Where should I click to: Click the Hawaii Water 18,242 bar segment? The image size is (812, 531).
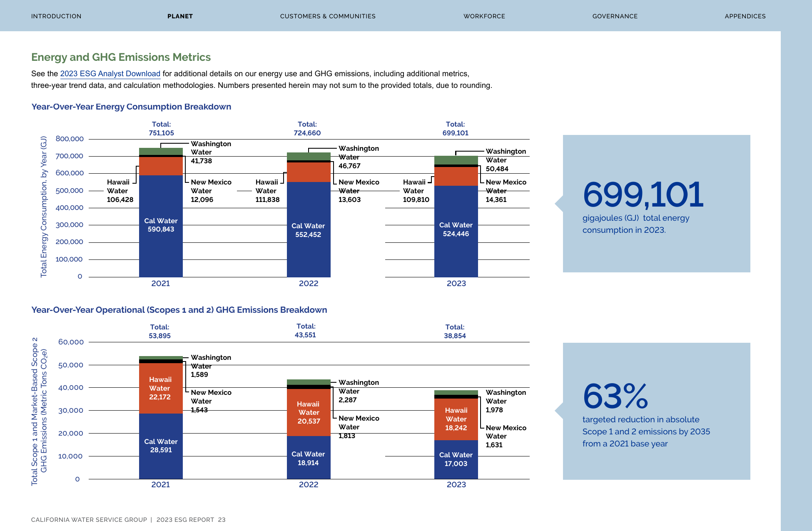[456, 419]
